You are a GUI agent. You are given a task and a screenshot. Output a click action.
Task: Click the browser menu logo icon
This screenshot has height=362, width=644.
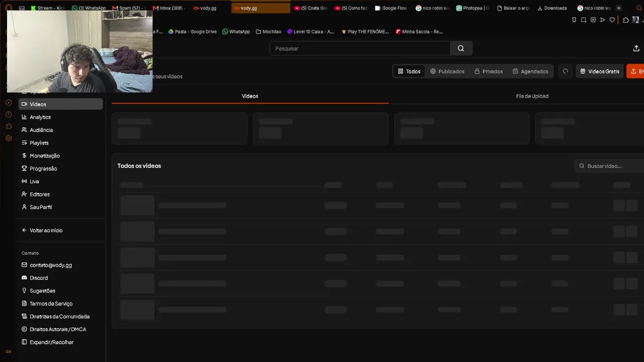pos(9,8)
